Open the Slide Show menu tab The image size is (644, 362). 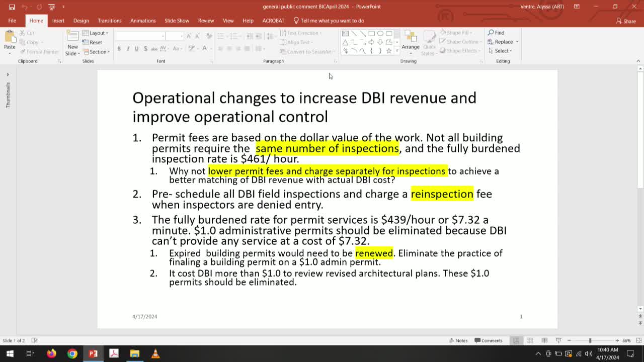177,21
